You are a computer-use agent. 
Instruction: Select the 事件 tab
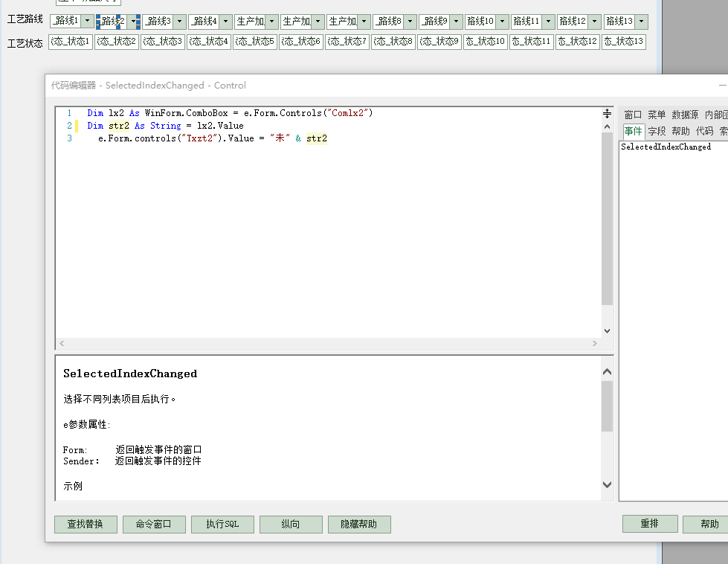[x=633, y=131]
